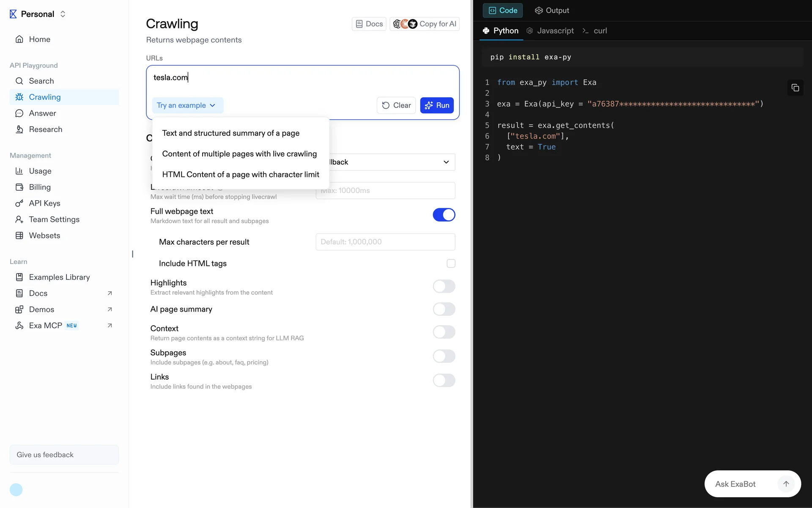Screen dimensions: 812x508
Task: Open Billing via wallet icon
Action: click(x=19, y=188)
